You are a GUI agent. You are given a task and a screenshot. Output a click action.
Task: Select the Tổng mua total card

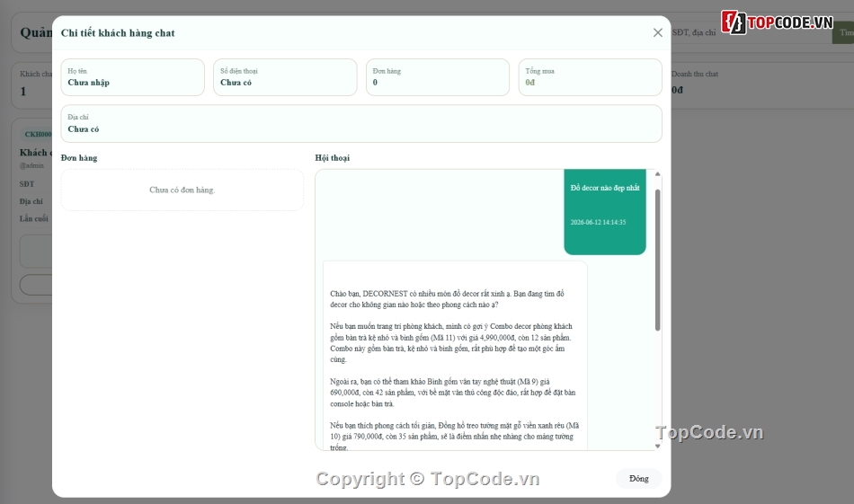click(x=590, y=77)
